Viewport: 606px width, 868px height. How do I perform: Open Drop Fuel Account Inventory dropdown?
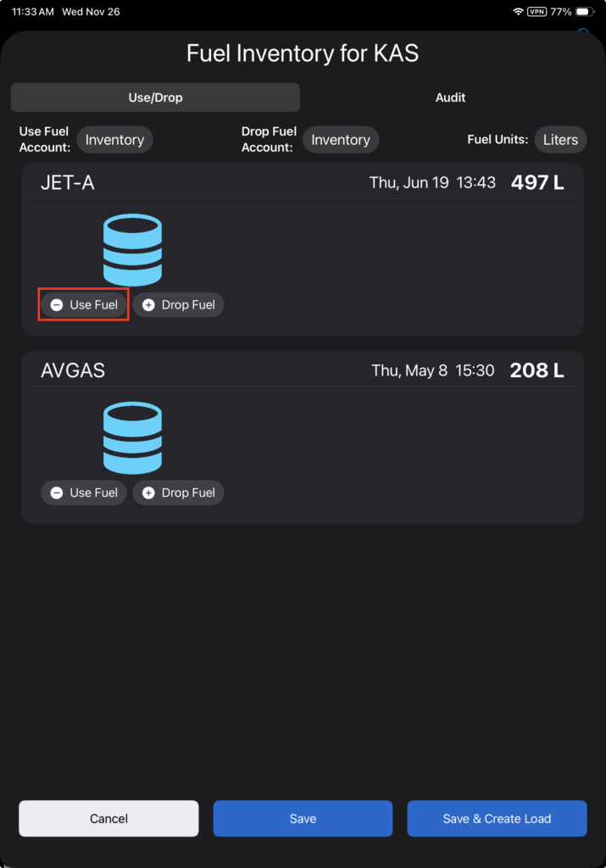click(x=341, y=140)
